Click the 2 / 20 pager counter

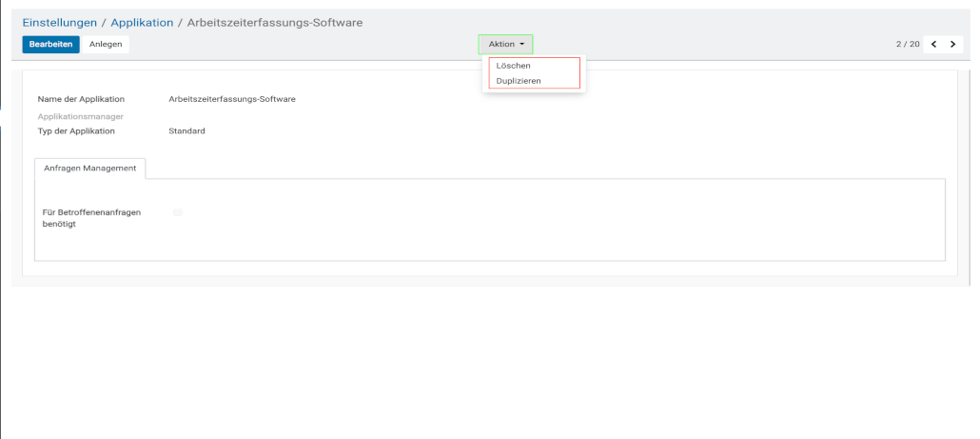pyautogui.click(x=907, y=45)
